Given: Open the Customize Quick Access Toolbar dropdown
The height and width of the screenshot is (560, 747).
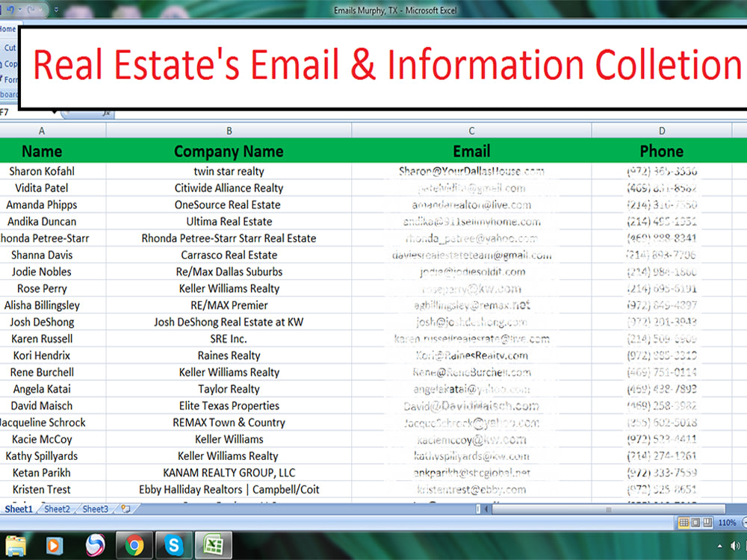Looking at the screenshot, I should [x=56, y=10].
